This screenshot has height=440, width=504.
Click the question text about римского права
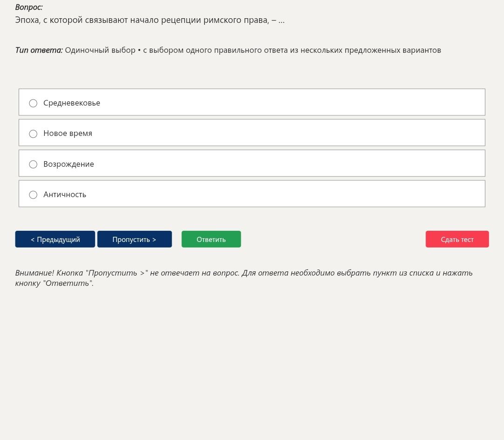[x=150, y=20]
